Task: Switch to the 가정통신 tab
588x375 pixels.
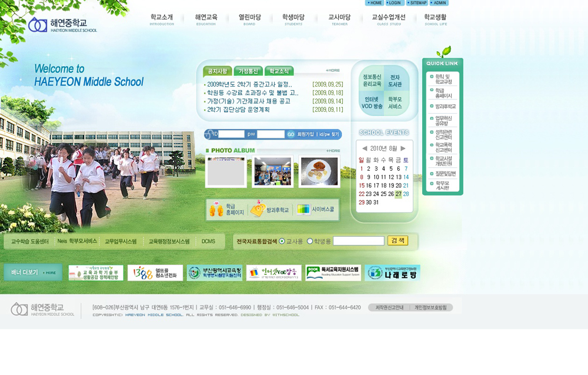Action: (x=248, y=71)
